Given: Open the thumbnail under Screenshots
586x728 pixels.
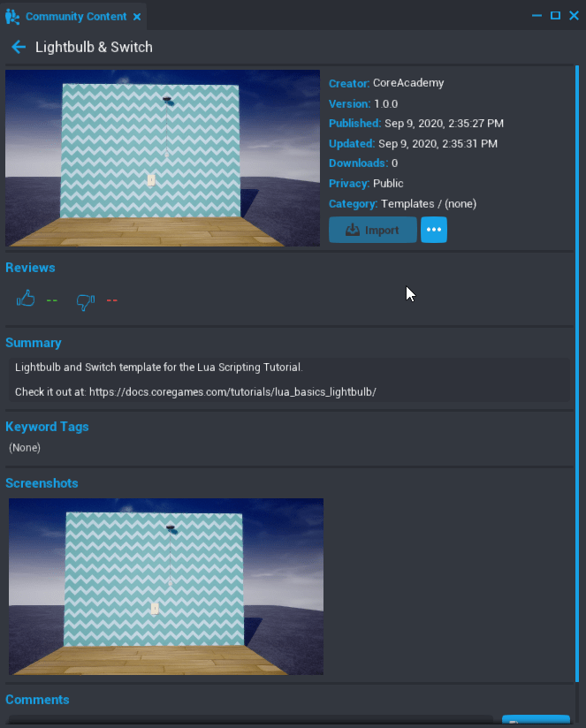Looking at the screenshot, I should [166, 587].
